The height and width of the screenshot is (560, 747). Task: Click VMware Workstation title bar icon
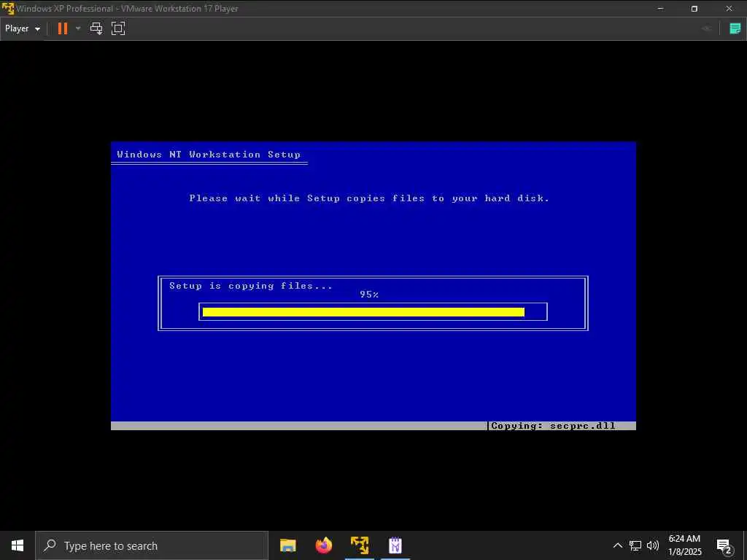(x=8, y=9)
